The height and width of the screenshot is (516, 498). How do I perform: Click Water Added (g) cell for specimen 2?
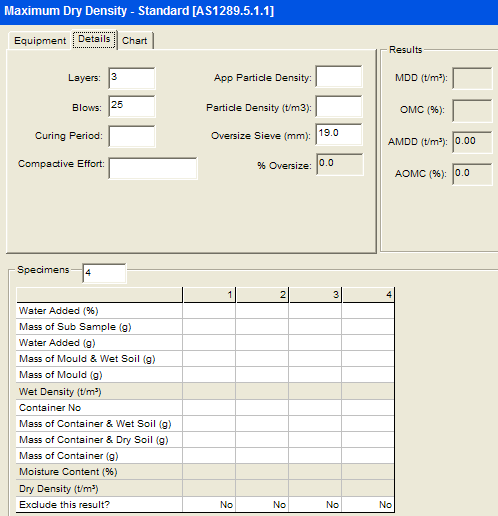pos(262,343)
